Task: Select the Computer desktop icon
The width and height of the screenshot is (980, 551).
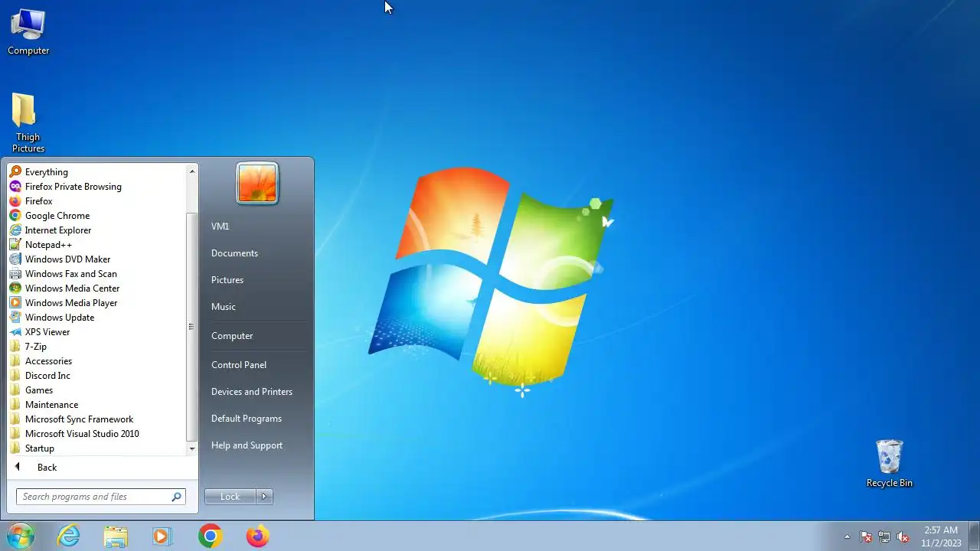Action: tap(28, 31)
